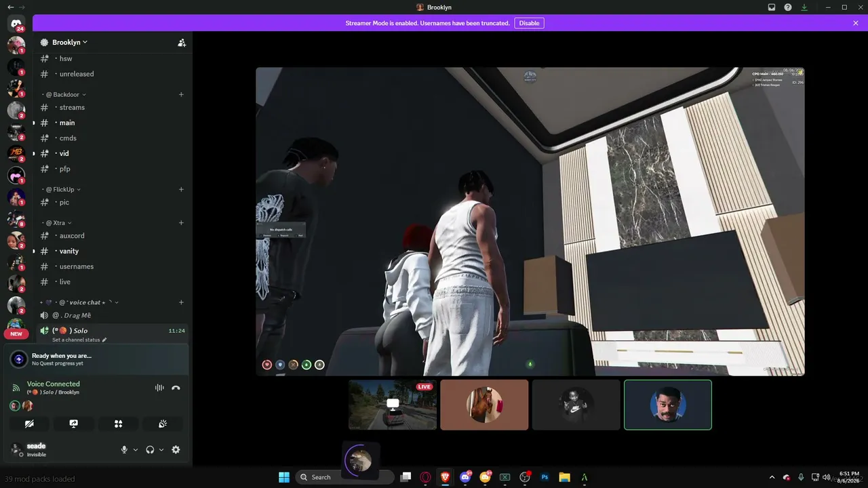Open the cmds channel
Screen dimensions: 868x488
111,138
